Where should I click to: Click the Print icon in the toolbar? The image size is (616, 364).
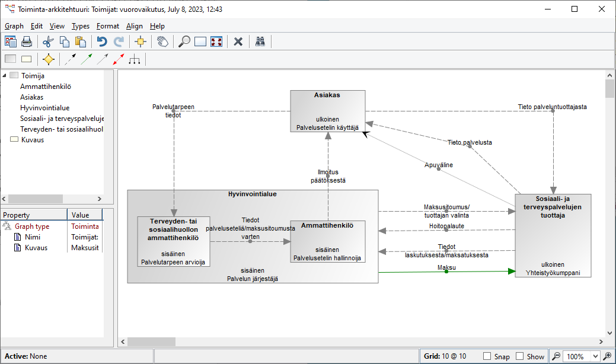click(x=27, y=41)
